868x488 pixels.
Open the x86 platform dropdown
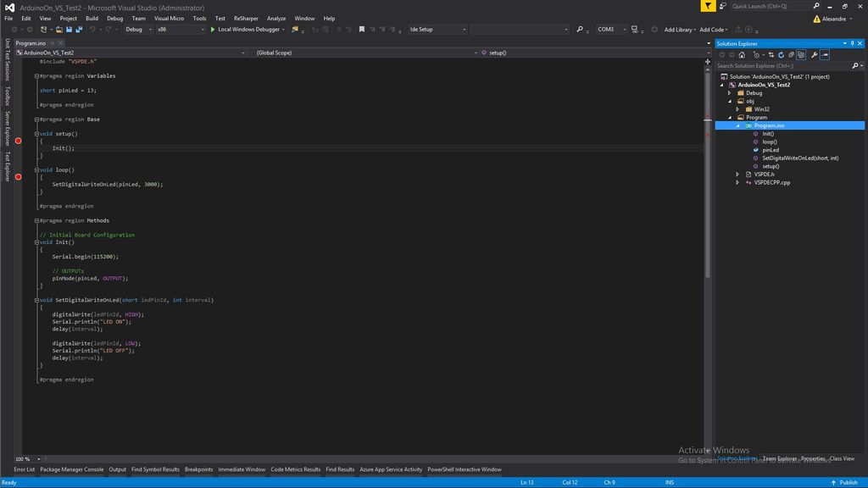[181, 30]
